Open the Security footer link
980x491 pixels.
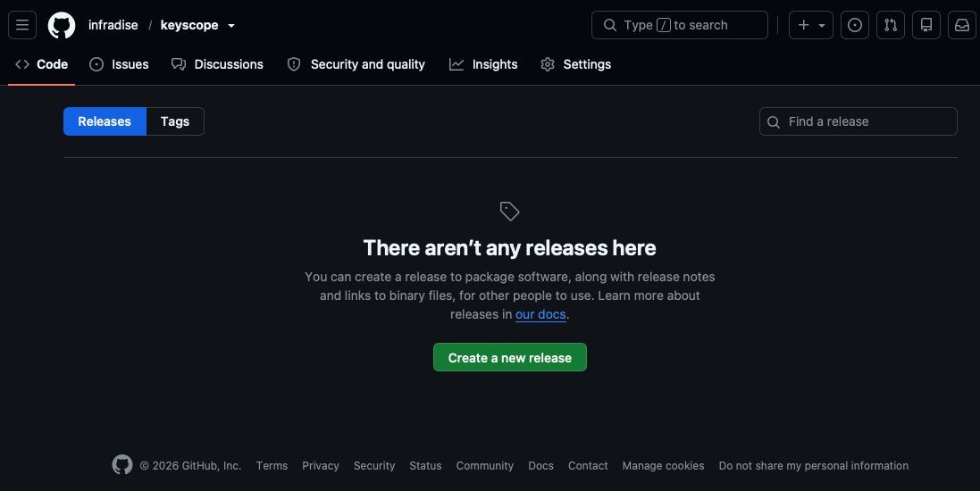374,465
